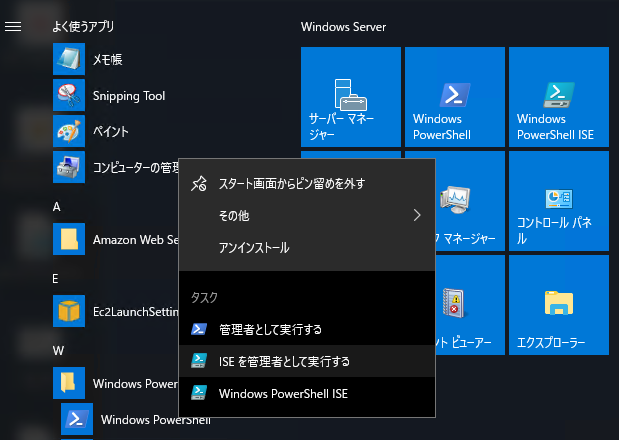Click the ペイント paint palette icon
Viewport: 619px width, 440px height.
(69, 131)
